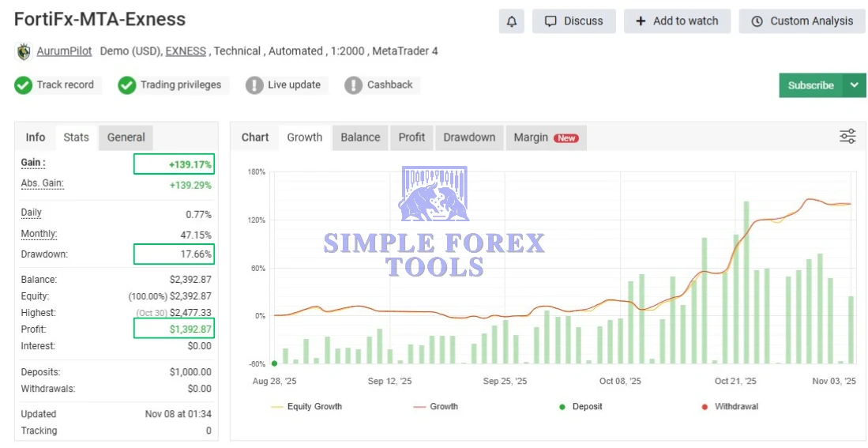The image size is (868, 448).
Task: Open the General stats tab
Action: tap(126, 137)
